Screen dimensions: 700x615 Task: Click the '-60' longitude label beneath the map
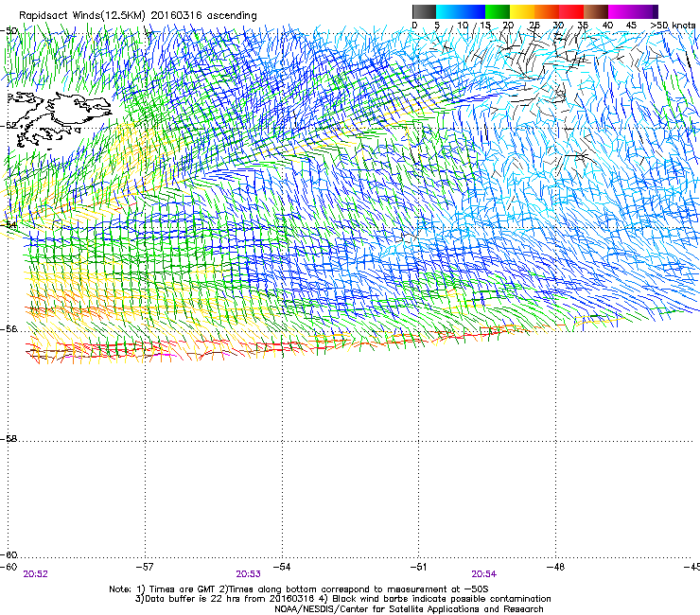[x=9, y=567]
